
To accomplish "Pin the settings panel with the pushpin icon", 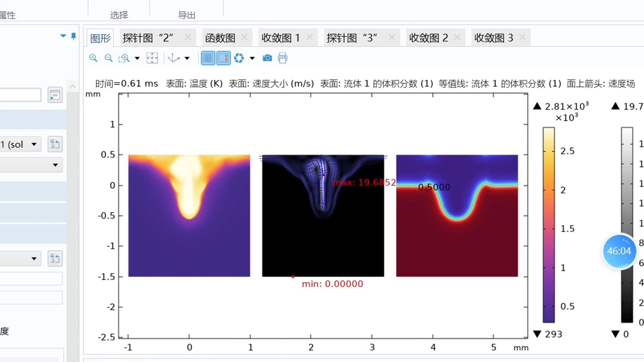I will click(x=74, y=36).
